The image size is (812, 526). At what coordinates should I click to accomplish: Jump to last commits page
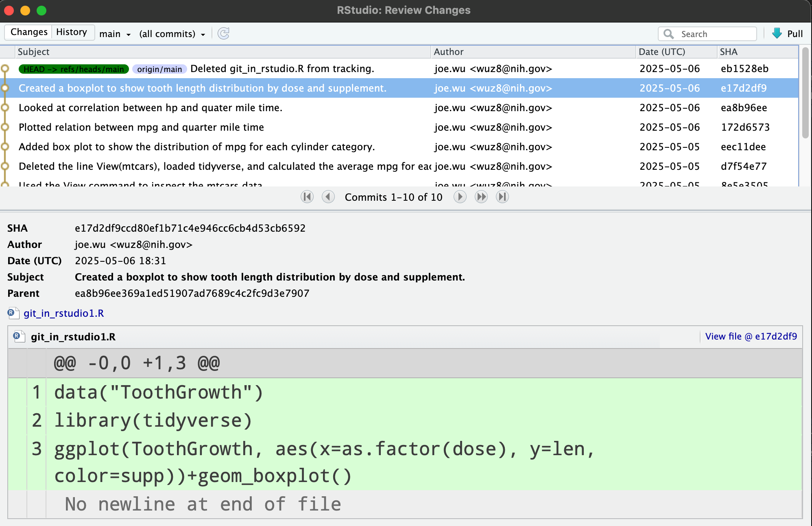[502, 197]
